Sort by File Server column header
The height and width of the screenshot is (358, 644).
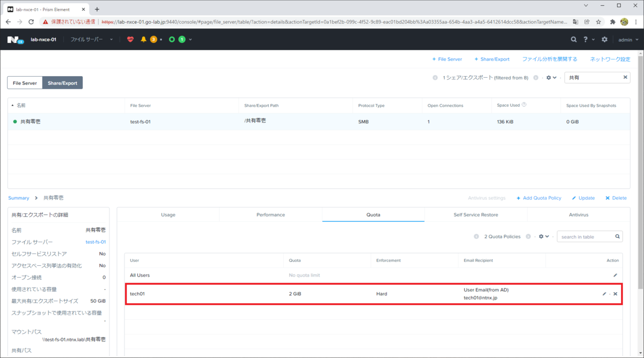140,106
